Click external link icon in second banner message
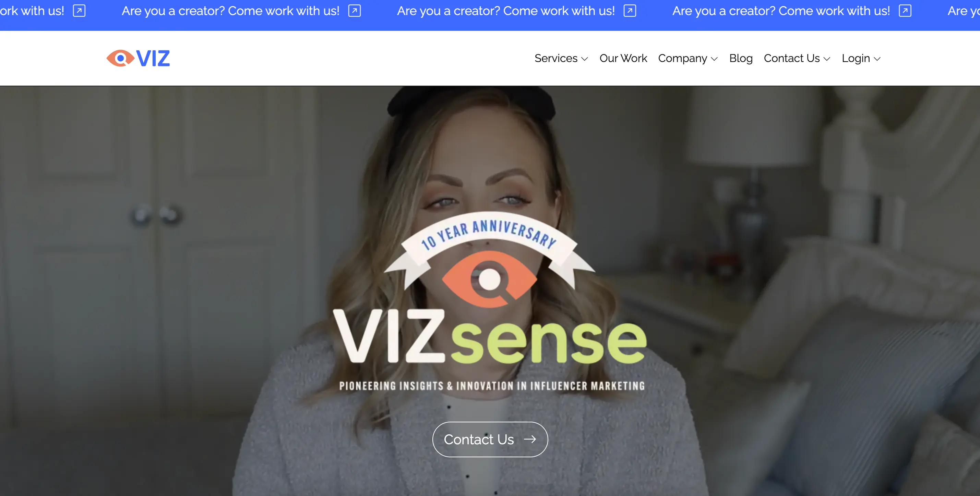Image resolution: width=980 pixels, height=496 pixels. pos(630,11)
